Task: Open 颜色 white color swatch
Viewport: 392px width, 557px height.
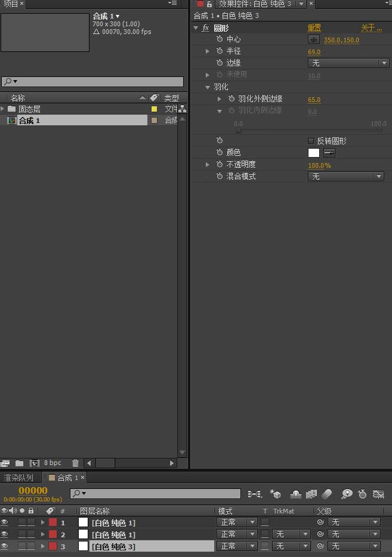Action: (313, 153)
